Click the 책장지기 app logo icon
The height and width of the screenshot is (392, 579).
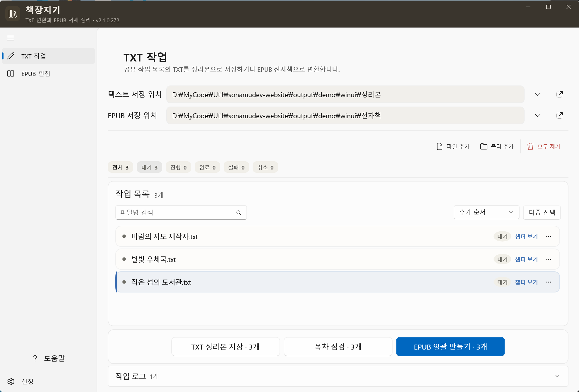coord(13,14)
